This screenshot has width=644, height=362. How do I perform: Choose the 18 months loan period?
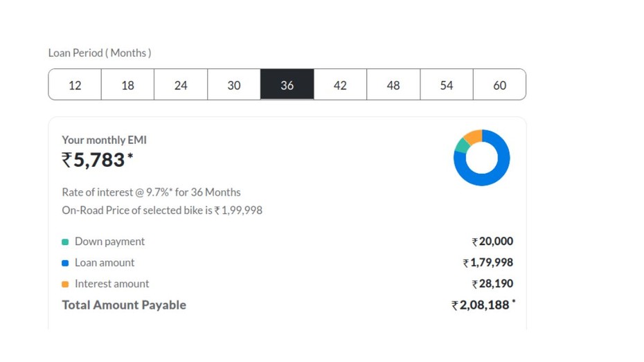pos(128,85)
